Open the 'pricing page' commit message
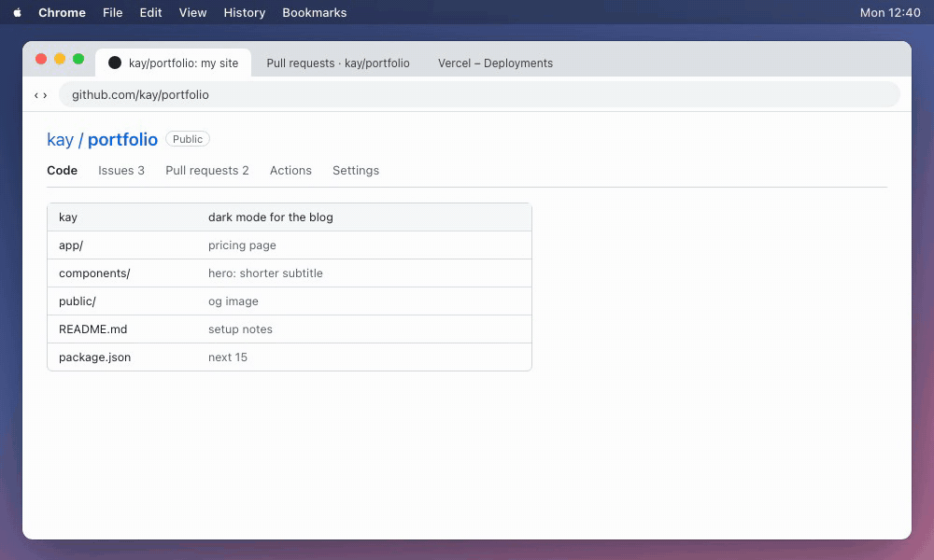The image size is (934, 560). click(242, 245)
